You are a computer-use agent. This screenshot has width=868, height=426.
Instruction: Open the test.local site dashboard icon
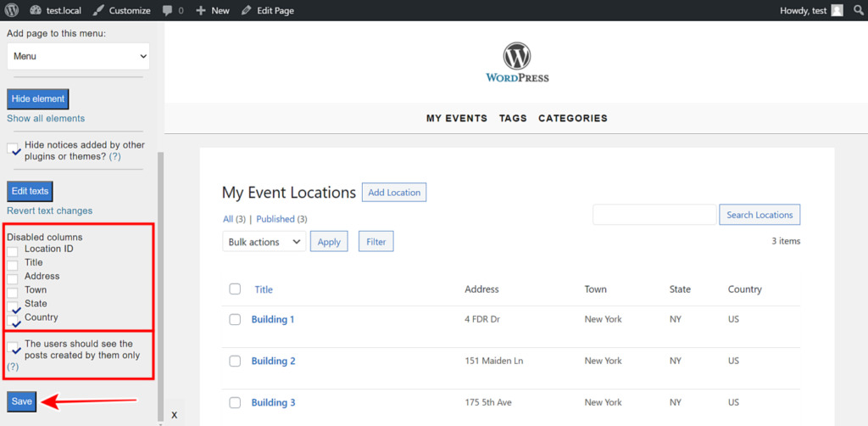pos(36,10)
